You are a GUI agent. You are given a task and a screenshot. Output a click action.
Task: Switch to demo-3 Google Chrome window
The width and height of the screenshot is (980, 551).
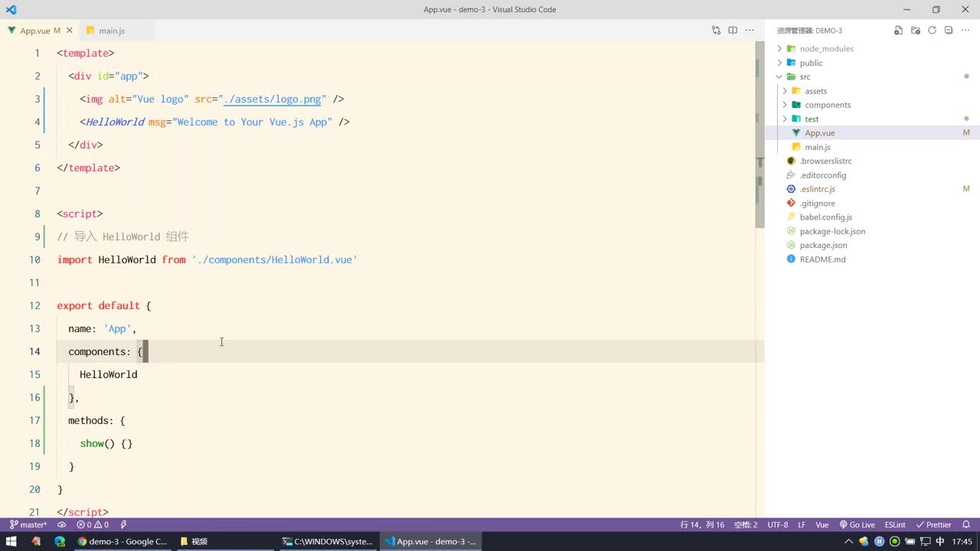click(122, 541)
